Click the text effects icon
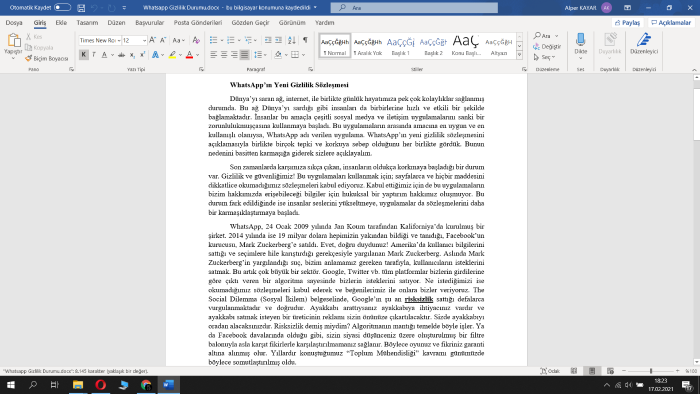This screenshot has width=700, height=394. click(x=155, y=55)
